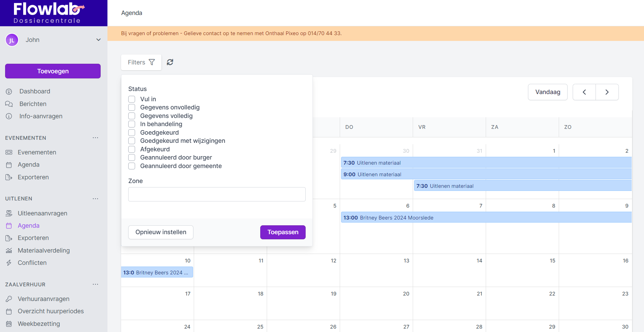
Task: Click the Berichten chat bubbles icon
Action: 9,104
